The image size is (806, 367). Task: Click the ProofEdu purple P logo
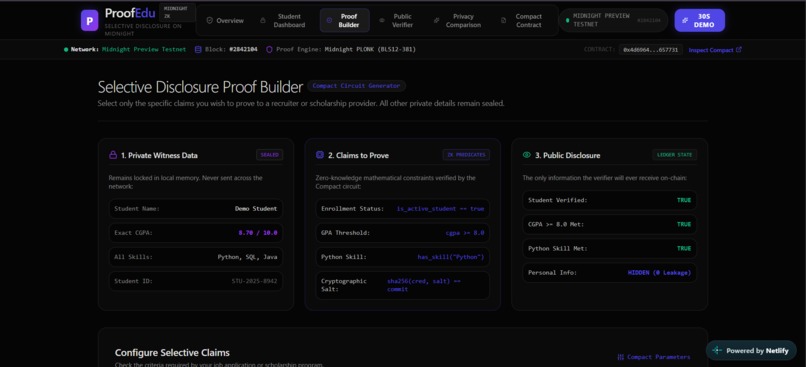tap(89, 21)
